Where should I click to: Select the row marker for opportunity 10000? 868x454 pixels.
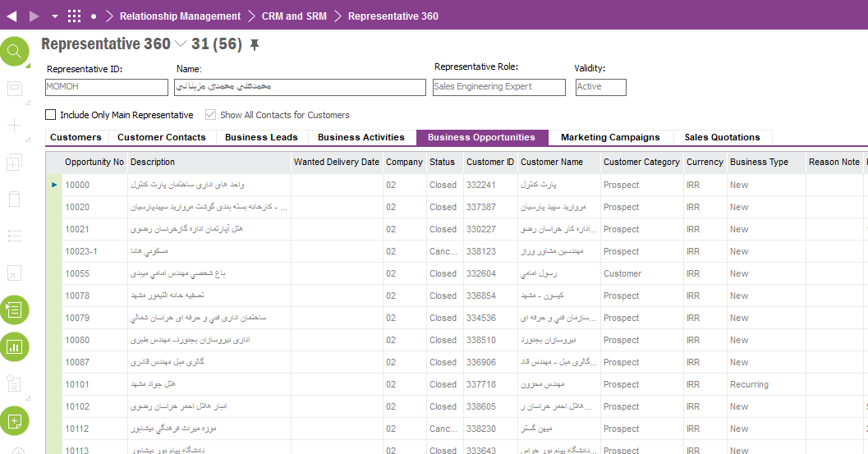coord(54,185)
